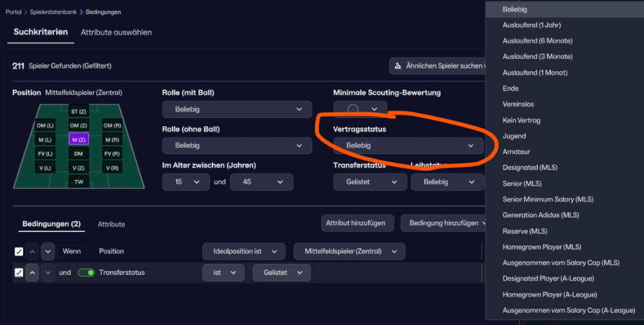Image resolution: width=644 pixels, height=325 pixels.
Task: Select the V (R) defender position
Action: [111, 168]
